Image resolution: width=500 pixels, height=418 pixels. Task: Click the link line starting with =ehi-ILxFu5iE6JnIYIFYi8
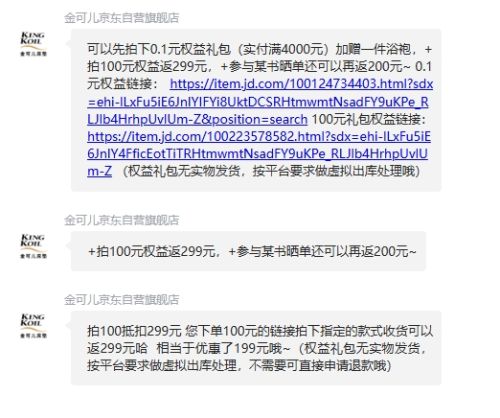258,102
